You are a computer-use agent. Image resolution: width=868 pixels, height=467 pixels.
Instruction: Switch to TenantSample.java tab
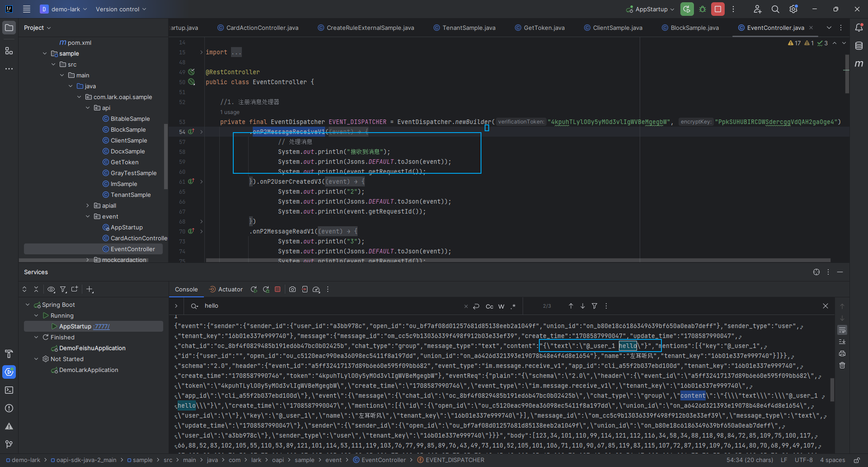coord(464,28)
